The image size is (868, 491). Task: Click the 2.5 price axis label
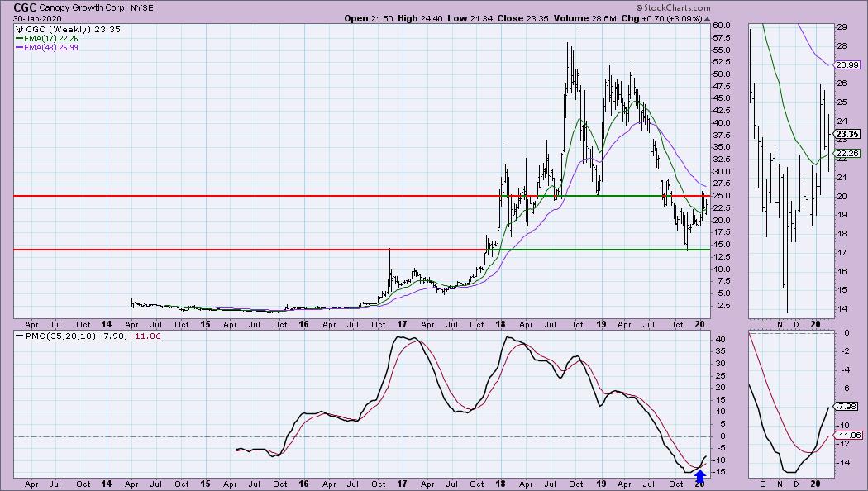pos(722,306)
